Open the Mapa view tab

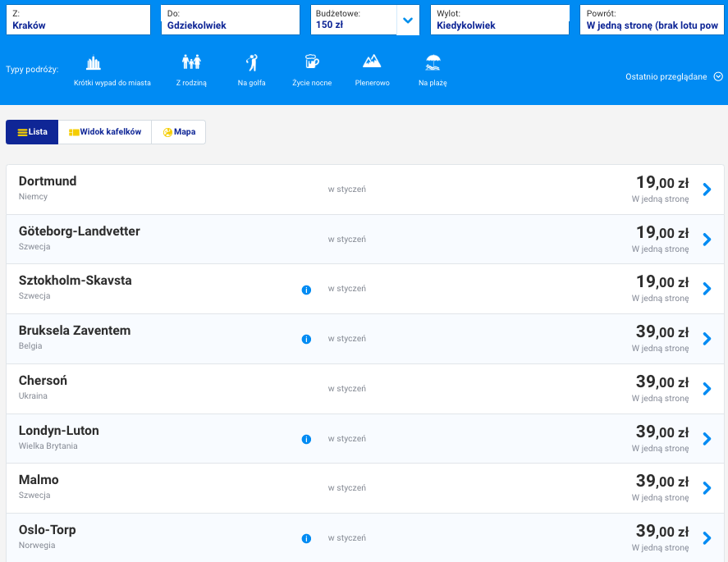pyautogui.click(x=179, y=132)
